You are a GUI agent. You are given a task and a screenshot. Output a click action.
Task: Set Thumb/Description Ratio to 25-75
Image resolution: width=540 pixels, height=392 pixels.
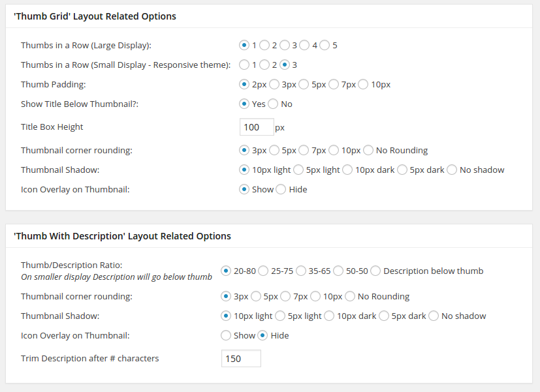tap(263, 271)
